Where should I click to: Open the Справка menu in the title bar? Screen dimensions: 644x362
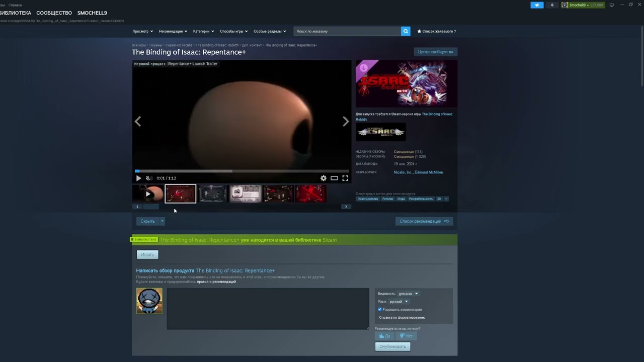[x=15, y=5]
